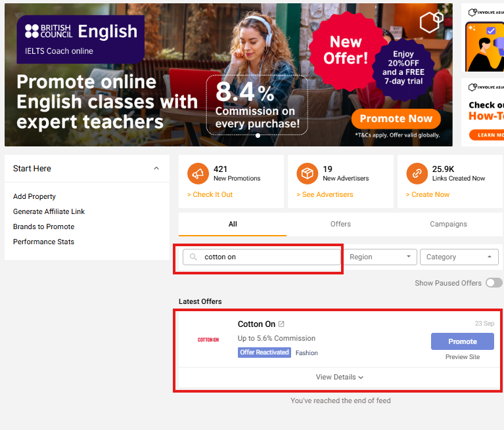Image resolution: width=504 pixels, height=430 pixels.
Task: Open Brands to Promote in sidebar
Action: 44,226
